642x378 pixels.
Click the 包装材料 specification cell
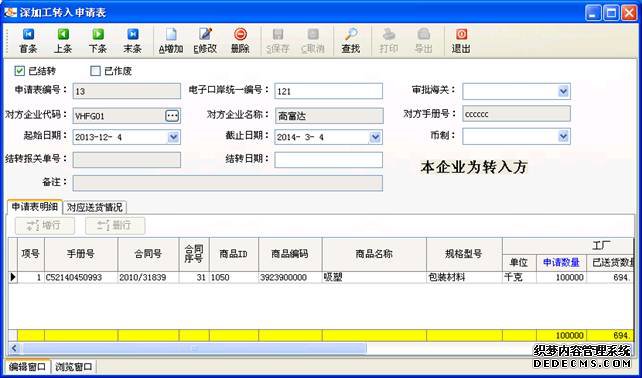464,277
